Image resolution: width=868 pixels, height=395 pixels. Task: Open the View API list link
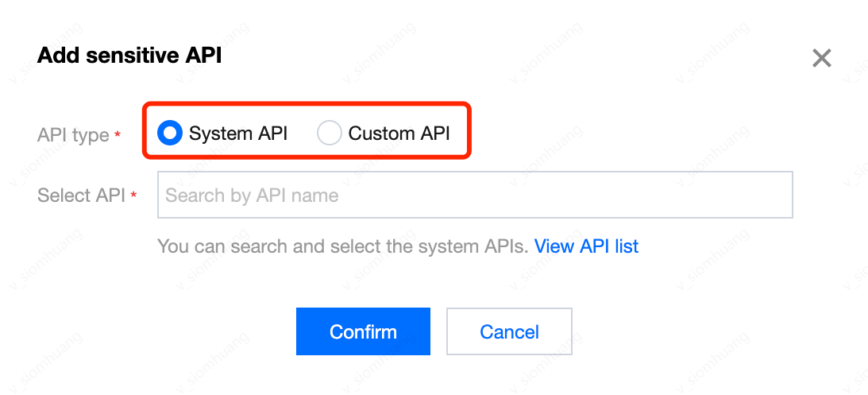586,246
